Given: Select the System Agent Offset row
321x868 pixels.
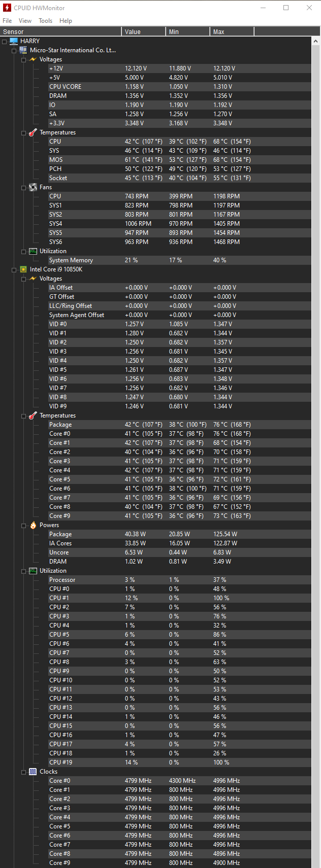Looking at the screenshot, I should tap(180, 315).
